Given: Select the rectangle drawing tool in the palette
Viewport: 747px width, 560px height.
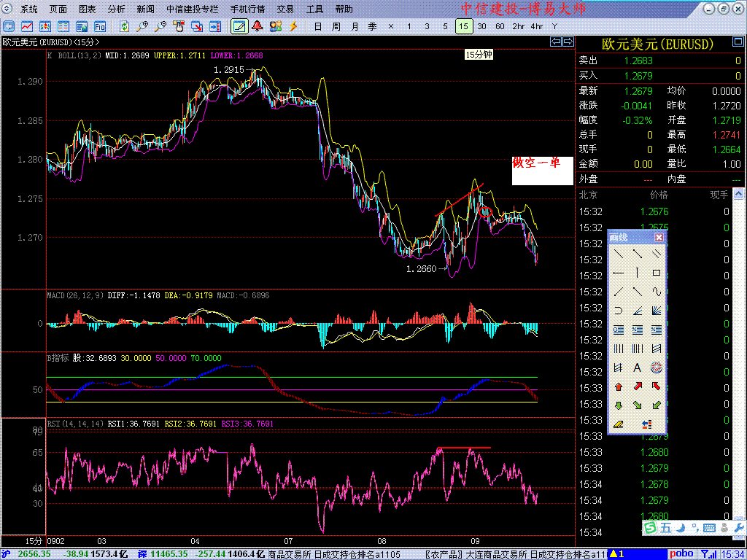Looking at the screenshot, I should tap(657, 273).
